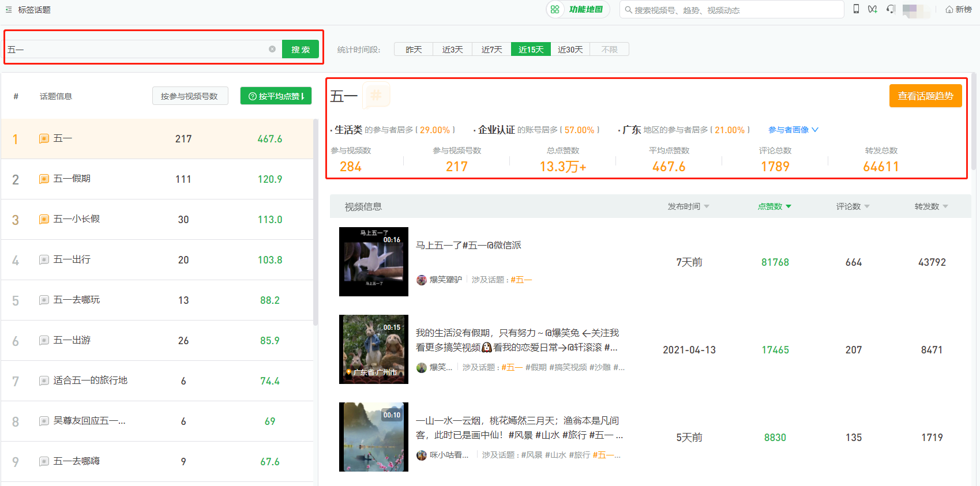The width and height of the screenshot is (980, 486).
Task: Select topic row 五一出行
Action: tap(157, 260)
